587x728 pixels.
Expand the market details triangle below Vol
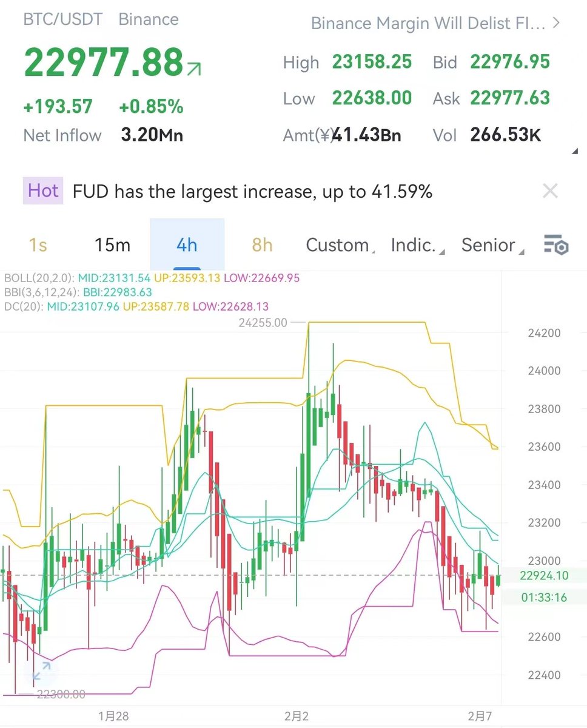click(574, 152)
